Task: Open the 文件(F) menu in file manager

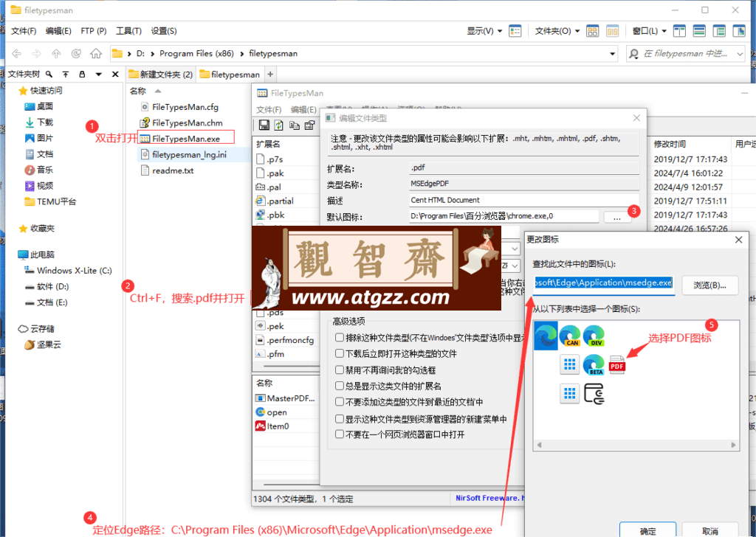Action: (x=24, y=31)
